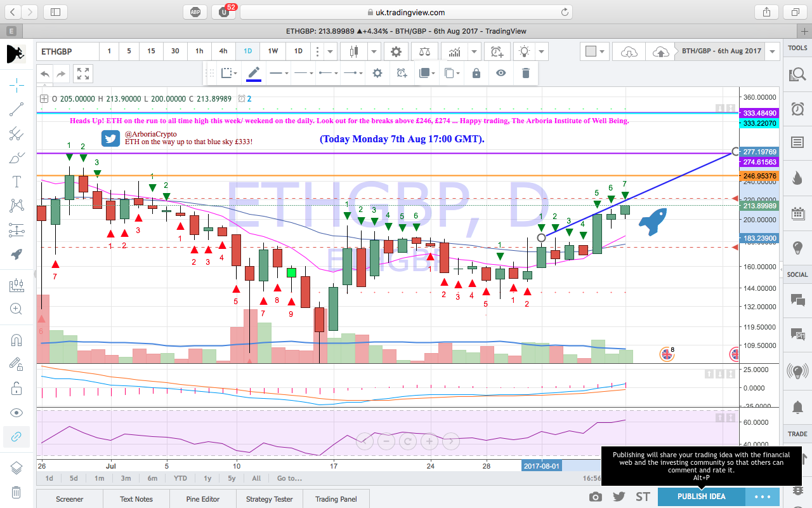The height and width of the screenshot is (508, 812).
Task: Select the text annotation tool
Action: click(x=16, y=182)
